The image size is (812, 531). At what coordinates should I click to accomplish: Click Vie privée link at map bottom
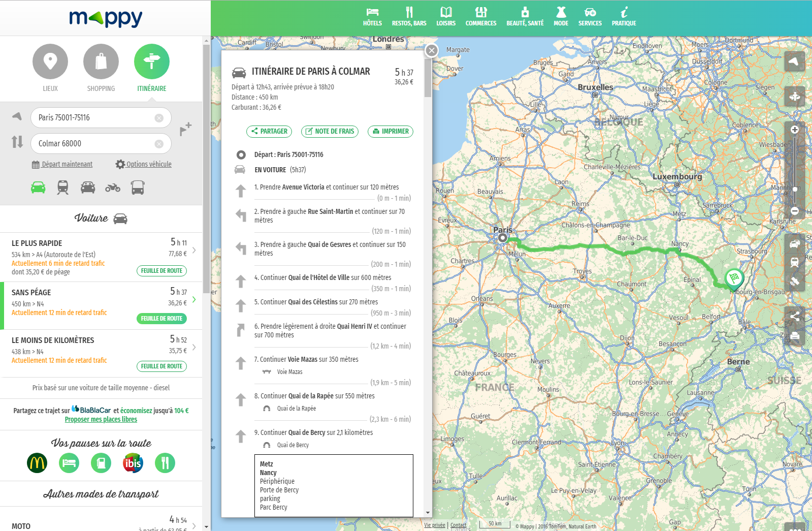[x=435, y=525]
